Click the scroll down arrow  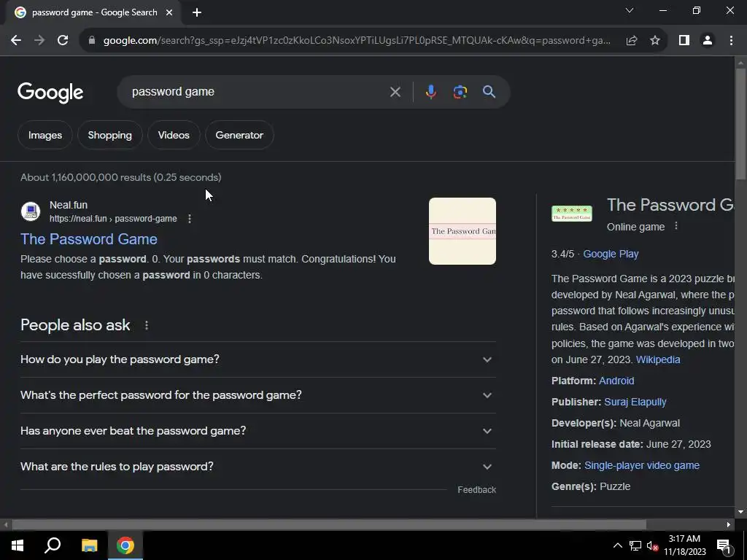[740, 513]
